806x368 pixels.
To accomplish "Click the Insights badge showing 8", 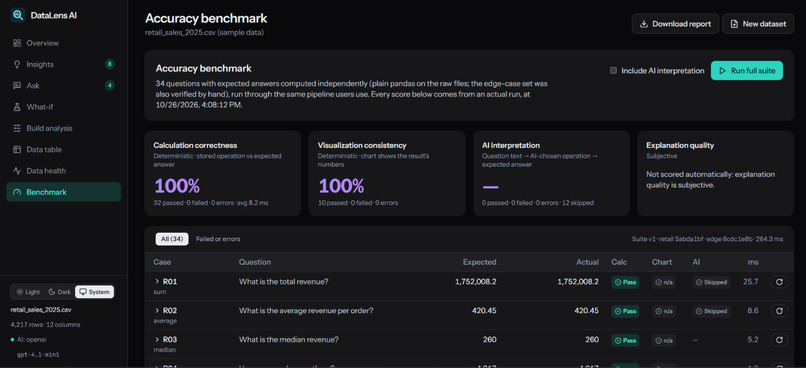I will pyautogui.click(x=109, y=64).
